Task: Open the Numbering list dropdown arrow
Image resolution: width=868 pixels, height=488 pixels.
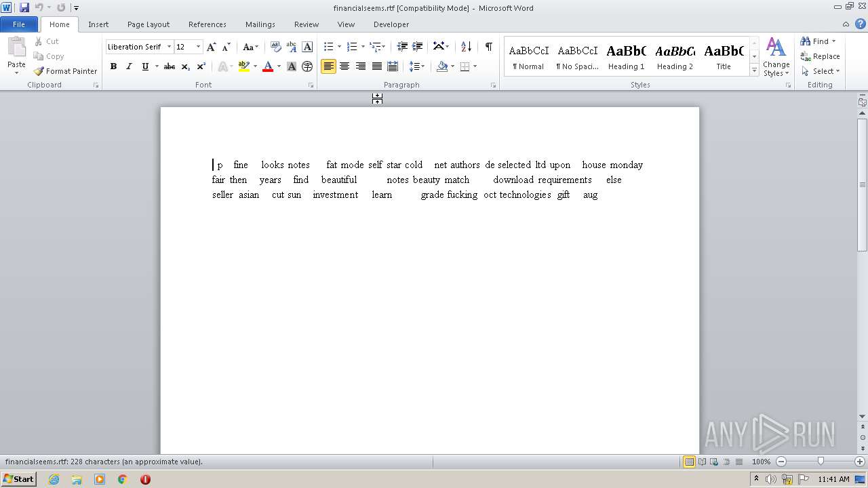Action: (363, 47)
